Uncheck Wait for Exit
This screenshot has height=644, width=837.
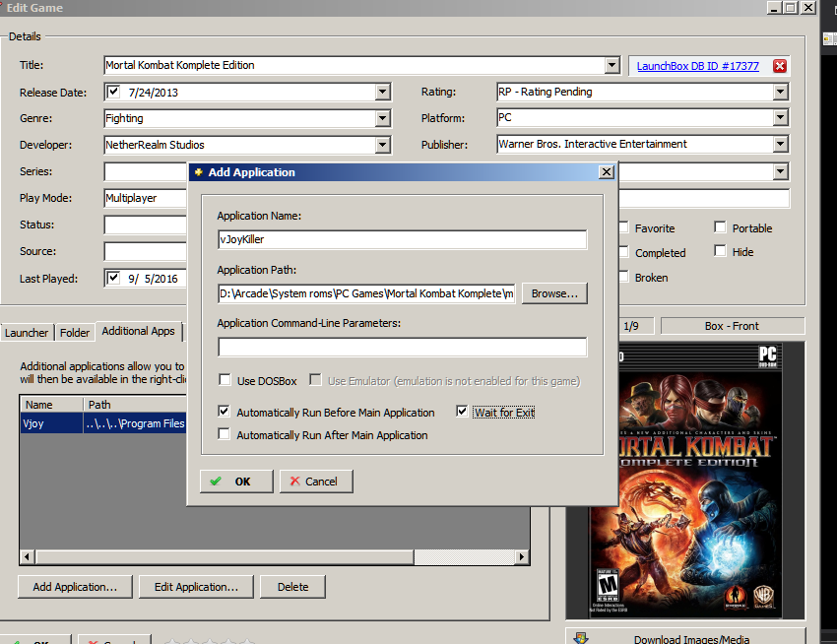click(x=462, y=412)
